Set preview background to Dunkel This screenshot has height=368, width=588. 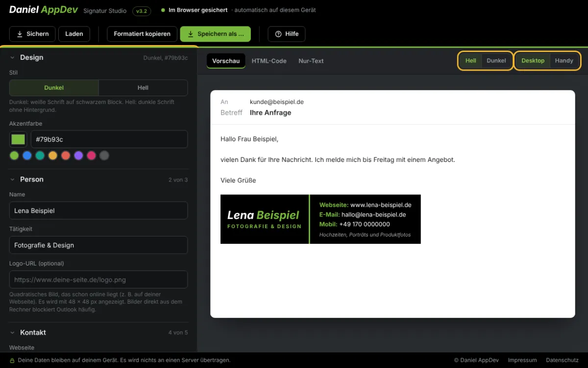(496, 61)
